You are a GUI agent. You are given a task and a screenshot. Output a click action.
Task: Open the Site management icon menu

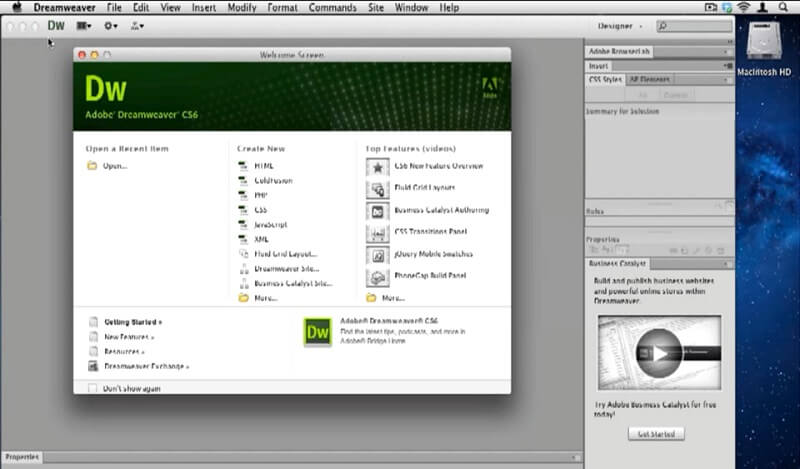(137, 26)
